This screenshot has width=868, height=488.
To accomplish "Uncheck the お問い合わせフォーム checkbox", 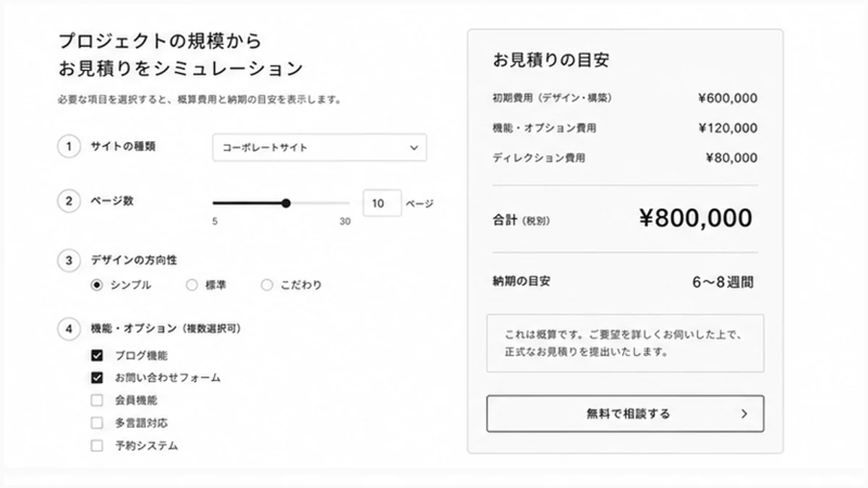I will click(x=97, y=377).
